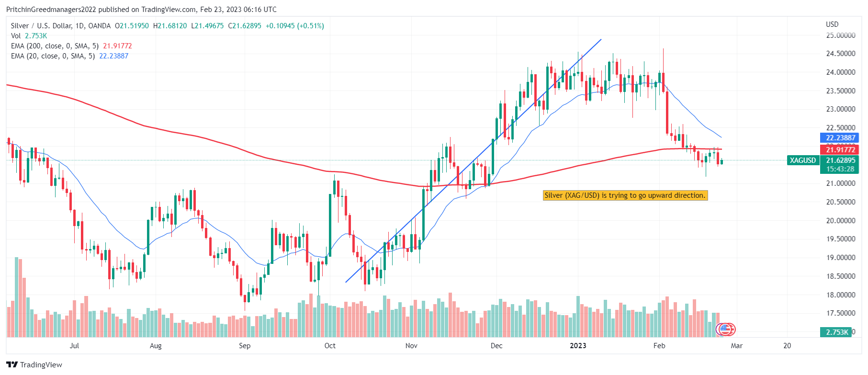Viewport: 868px width, 375px height.
Task: Click the 'Sep' label on time axis
Action: pyautogui.click(x=245, y=346)
